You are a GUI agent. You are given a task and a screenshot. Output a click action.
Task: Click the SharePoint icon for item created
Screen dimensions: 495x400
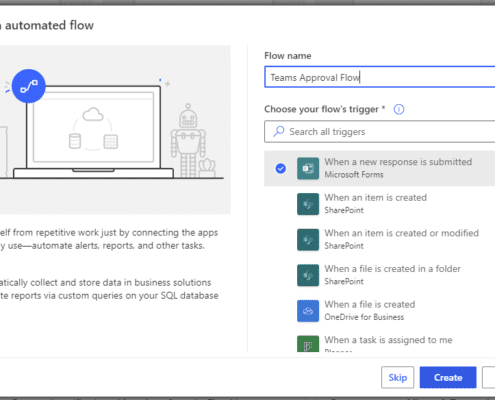[x=308, y=204]
